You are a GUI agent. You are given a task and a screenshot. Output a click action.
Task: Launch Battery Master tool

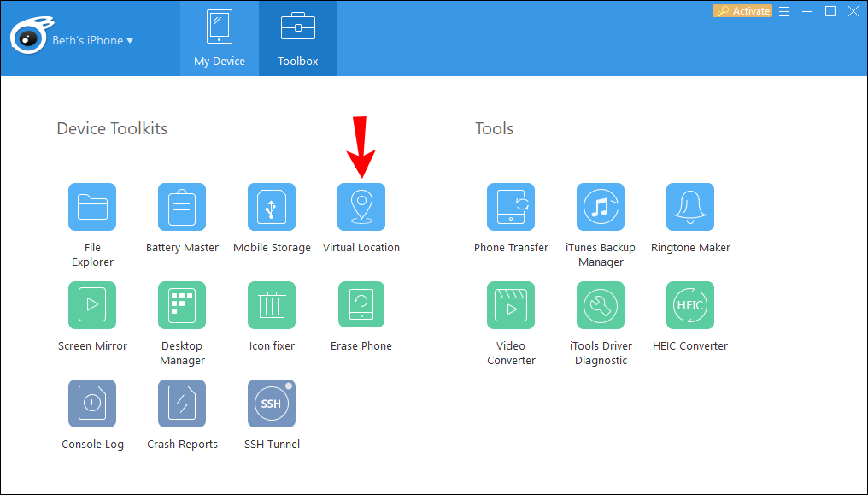pyautogui.click(x=182, y=207)
